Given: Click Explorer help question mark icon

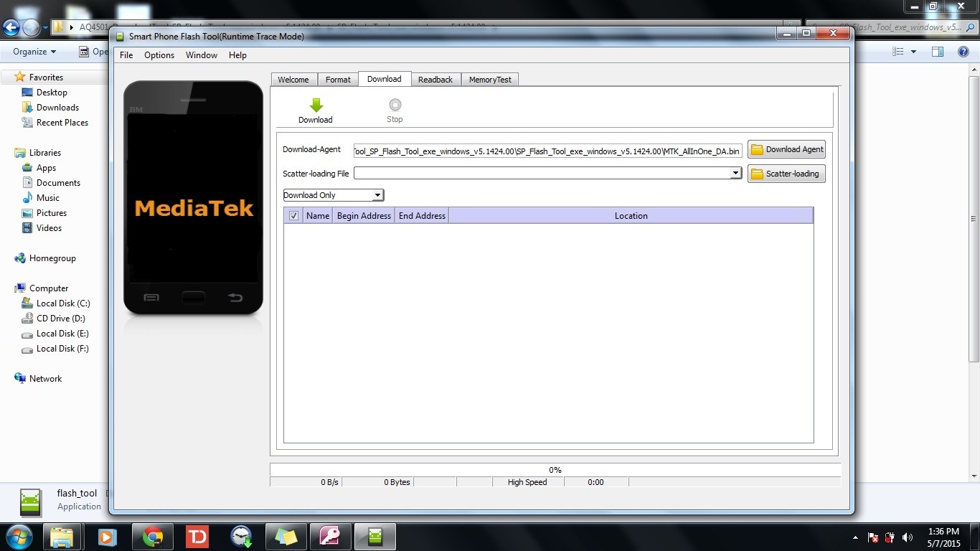Looking at the screenshot, I should pyautogui.click(x=963, y=52).
